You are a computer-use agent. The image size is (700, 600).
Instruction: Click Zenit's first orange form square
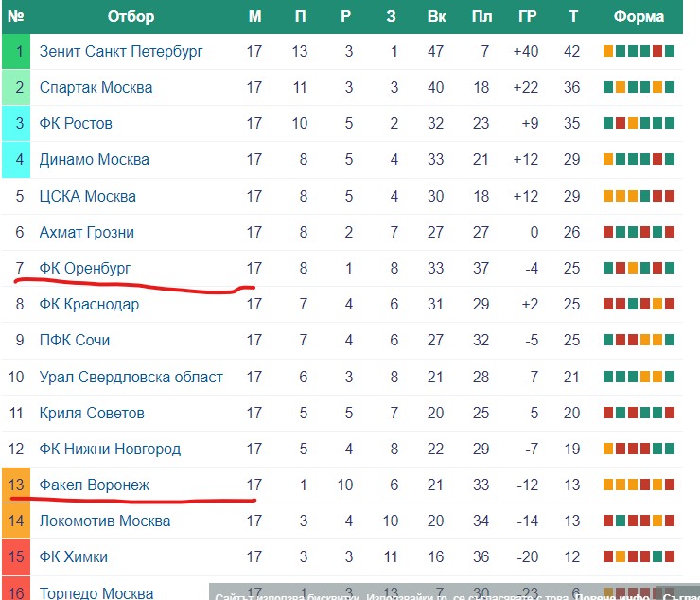pos(608,51)
